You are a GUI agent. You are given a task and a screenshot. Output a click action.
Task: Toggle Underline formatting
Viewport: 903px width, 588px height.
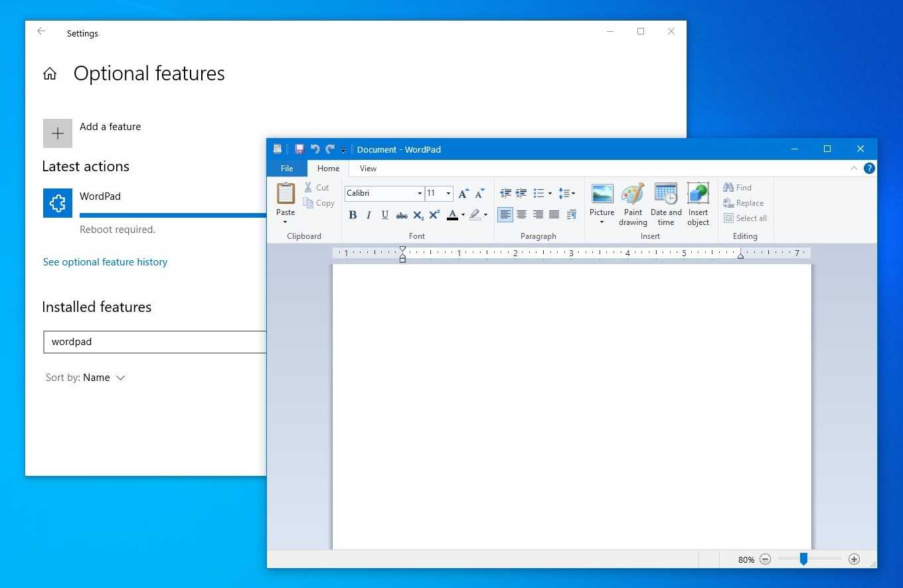(x=385, y=215)
